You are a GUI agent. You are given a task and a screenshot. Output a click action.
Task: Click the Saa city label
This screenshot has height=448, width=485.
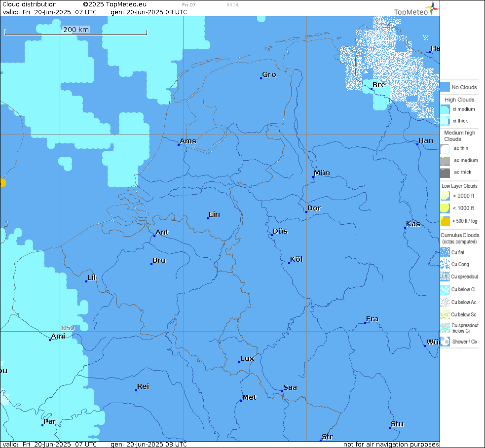290,387
